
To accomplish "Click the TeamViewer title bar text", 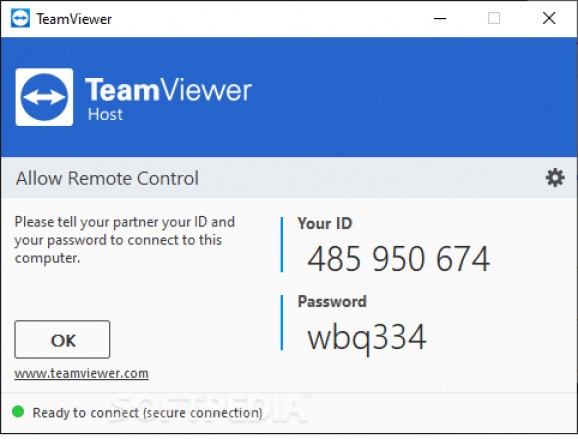I will [74, 19].
